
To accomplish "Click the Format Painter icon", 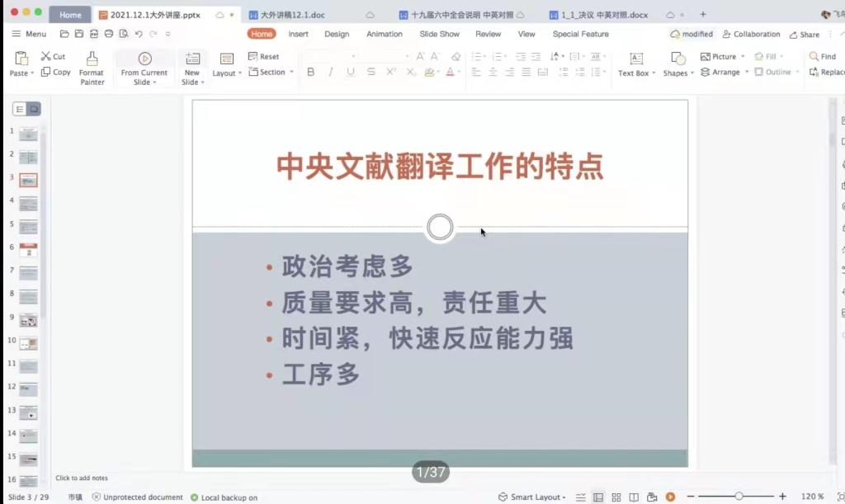I will tap(92, 59).
